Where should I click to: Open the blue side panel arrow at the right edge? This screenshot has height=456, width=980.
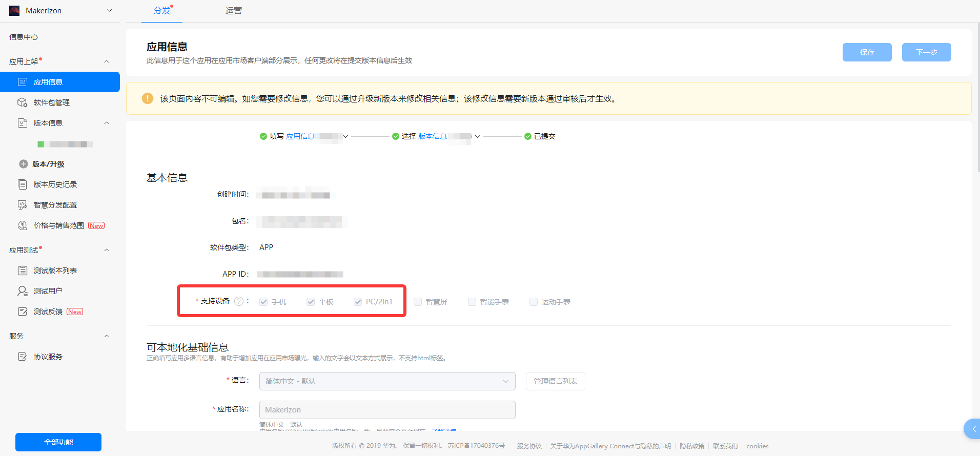[972, 429]
